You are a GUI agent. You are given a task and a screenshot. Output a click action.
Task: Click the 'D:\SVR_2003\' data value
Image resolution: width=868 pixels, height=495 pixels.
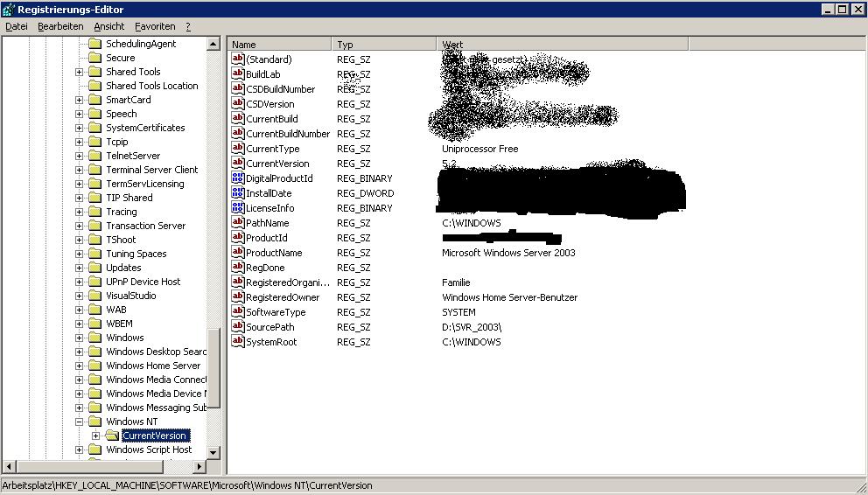coord(472,327)
